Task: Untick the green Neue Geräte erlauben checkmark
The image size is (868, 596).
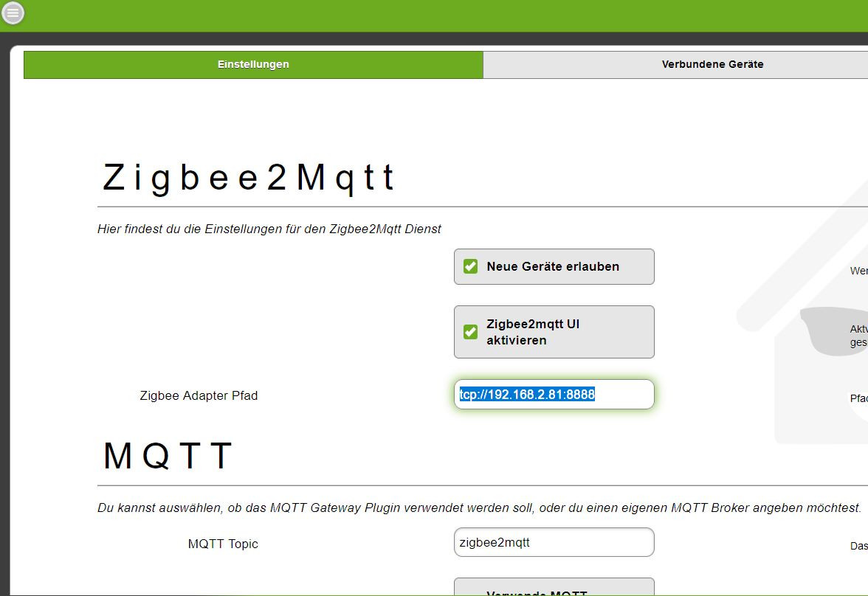Action: point(471,267)
